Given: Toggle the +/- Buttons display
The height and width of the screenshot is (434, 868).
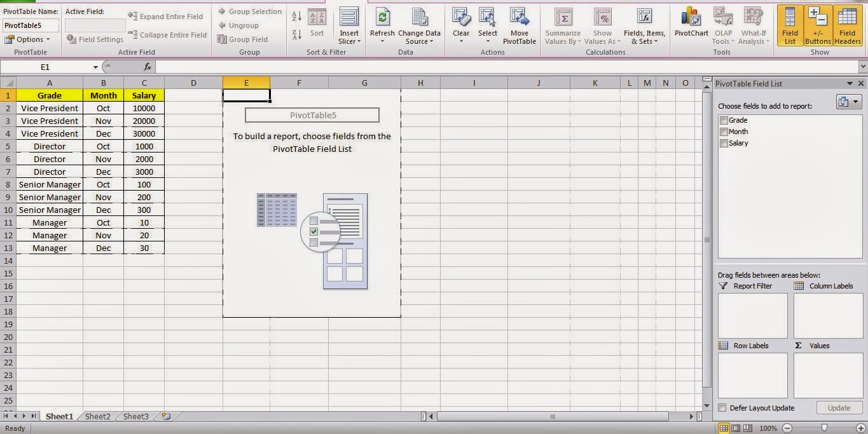Looking at the screenshot, I should [818, 25].
